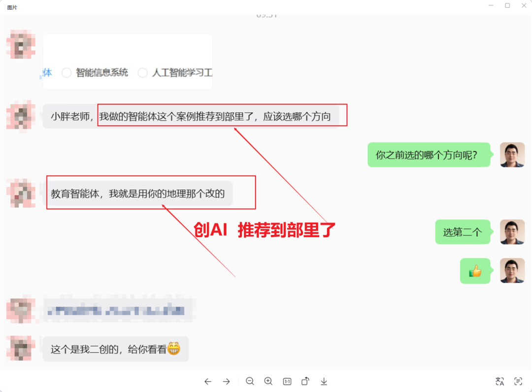Click the thumbs-up emoji message

(475, 271)
